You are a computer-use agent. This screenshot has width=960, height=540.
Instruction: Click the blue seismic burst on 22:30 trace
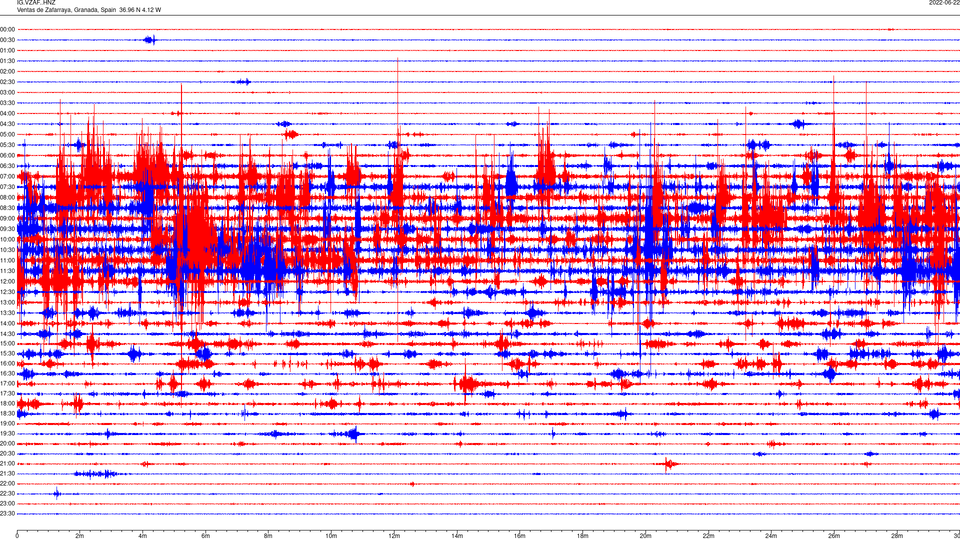[x=57, y=493]
